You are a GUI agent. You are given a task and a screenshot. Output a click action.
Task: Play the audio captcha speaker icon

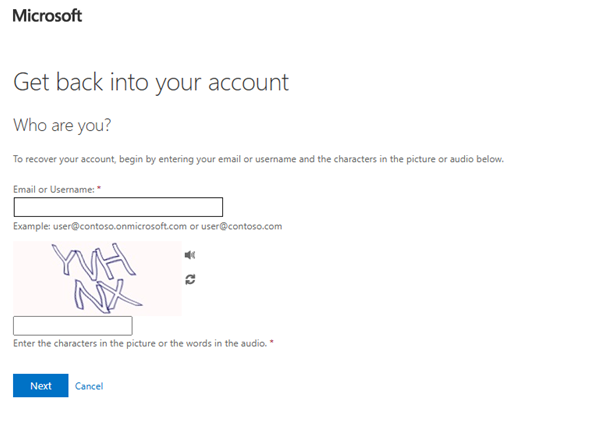(190, 255)
